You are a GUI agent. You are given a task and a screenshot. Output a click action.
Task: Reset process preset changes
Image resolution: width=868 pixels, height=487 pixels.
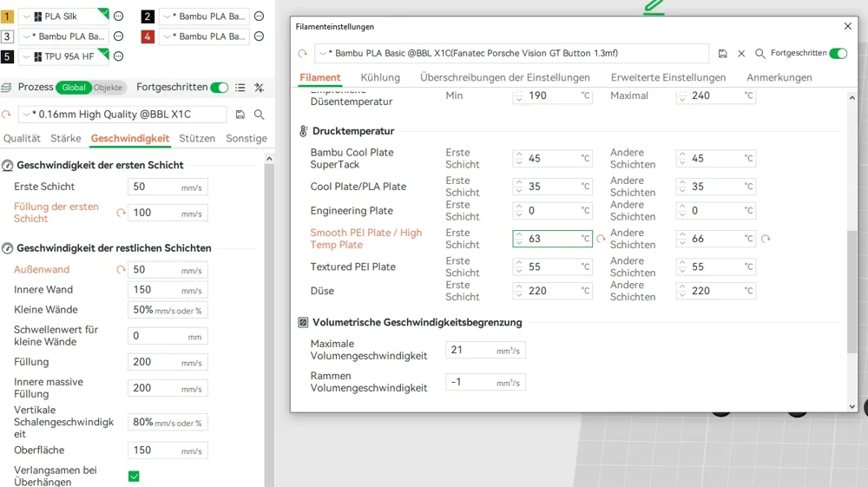click(7, 115)
